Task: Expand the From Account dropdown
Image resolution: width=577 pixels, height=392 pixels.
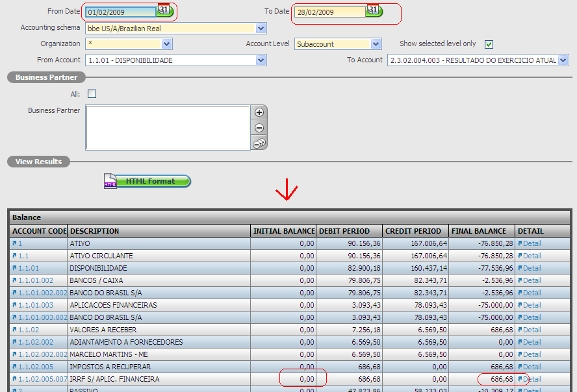Action: [x=261, y=60]
